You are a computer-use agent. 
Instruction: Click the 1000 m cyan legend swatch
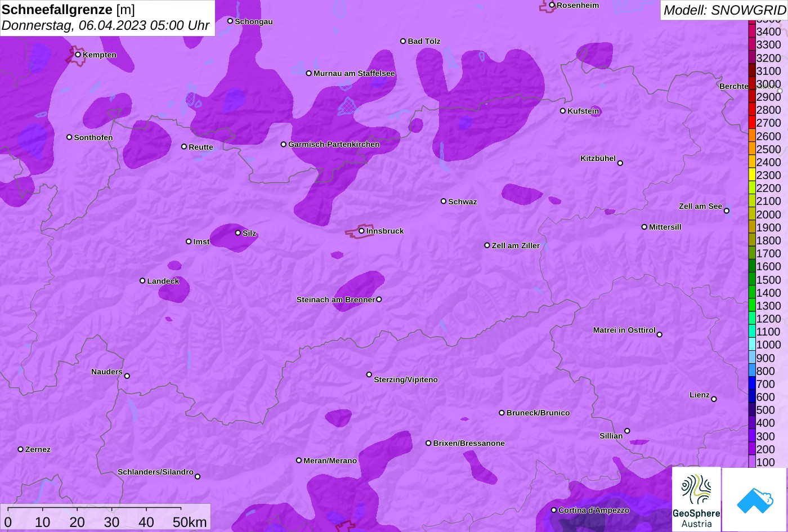pyautogui.click(x=752, y=345)
